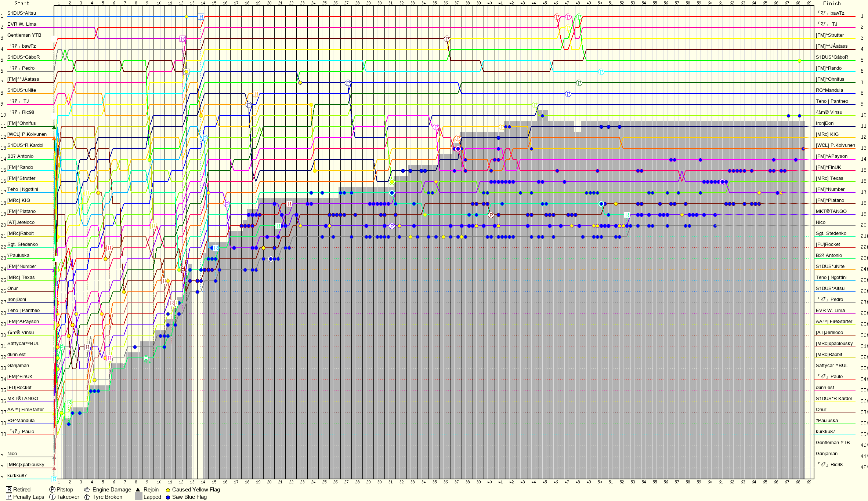Click the Start column header

click(22, 3)
